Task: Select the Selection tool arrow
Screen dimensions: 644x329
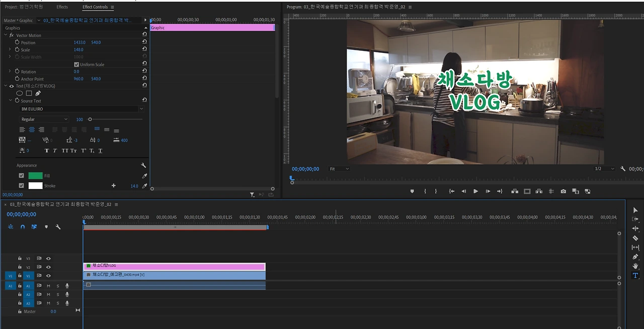Action: coord(635,210)
